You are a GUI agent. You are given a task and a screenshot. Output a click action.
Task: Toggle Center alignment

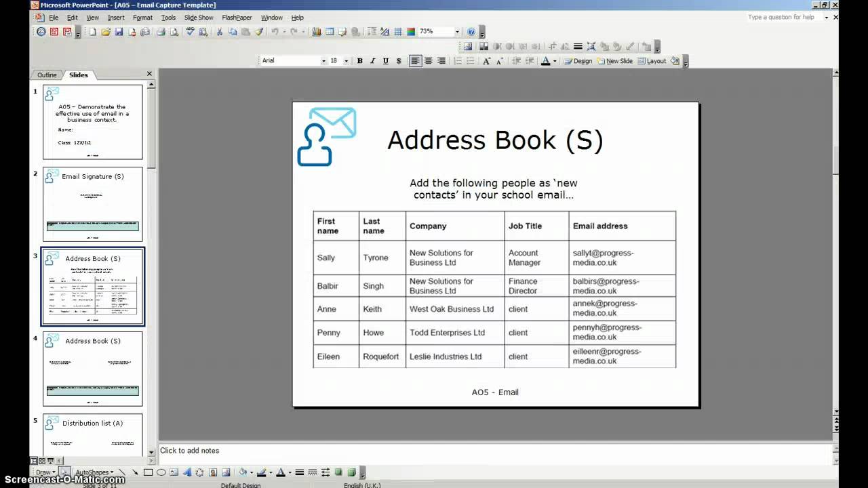pos(429,61)
